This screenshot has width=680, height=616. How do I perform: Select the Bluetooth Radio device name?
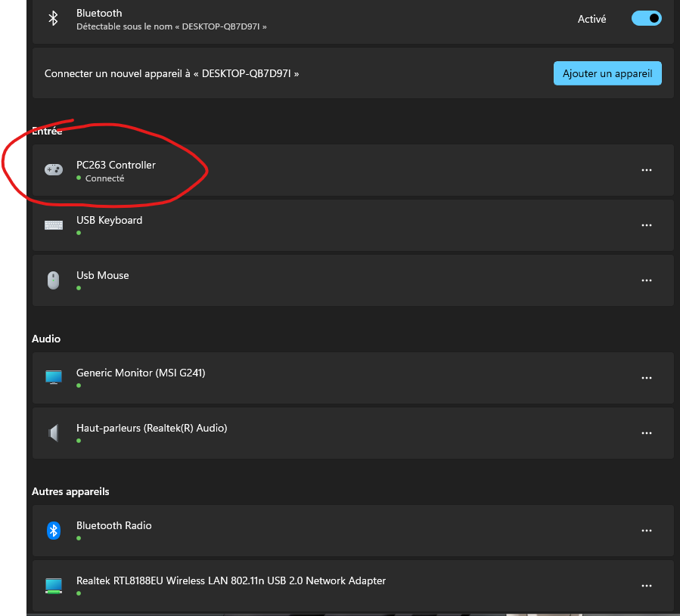click(114, 525)
